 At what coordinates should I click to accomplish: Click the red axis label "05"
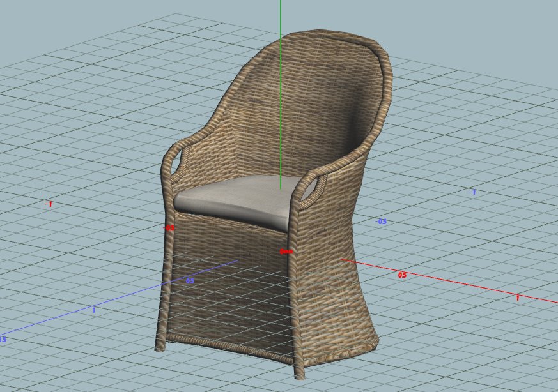(402, 275)
